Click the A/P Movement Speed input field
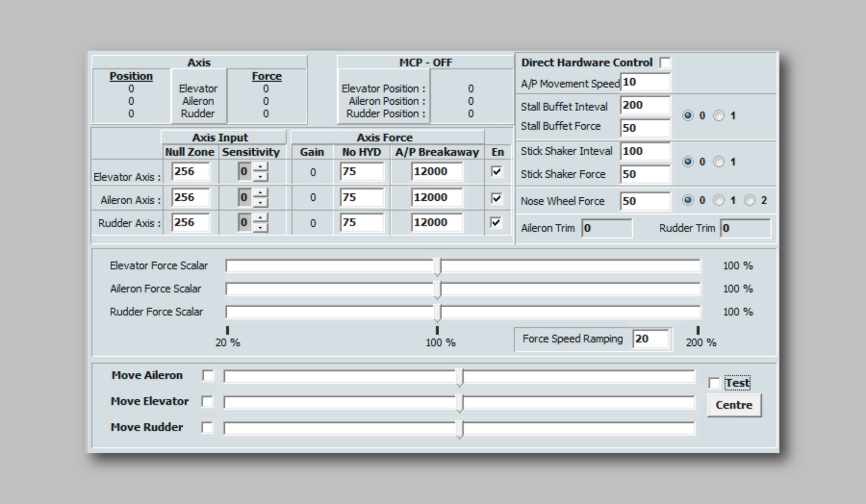Viewport: 866px width, 504px height. coord(645,83)
